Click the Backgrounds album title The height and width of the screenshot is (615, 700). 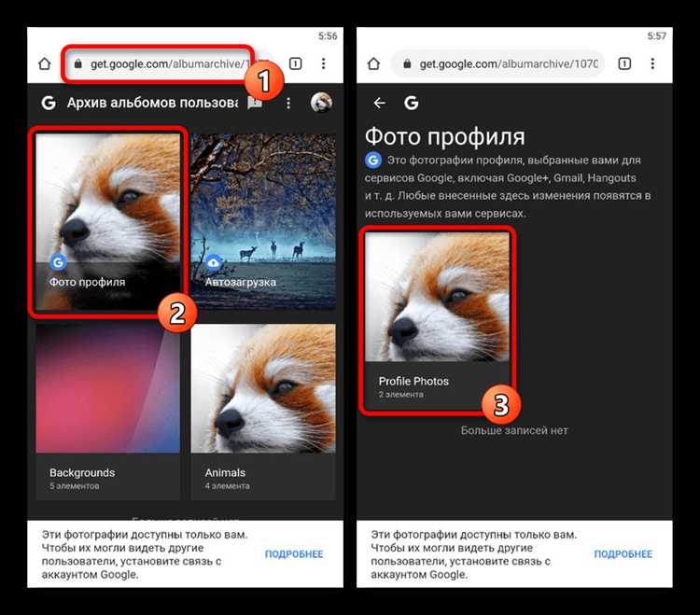point(82,472)
